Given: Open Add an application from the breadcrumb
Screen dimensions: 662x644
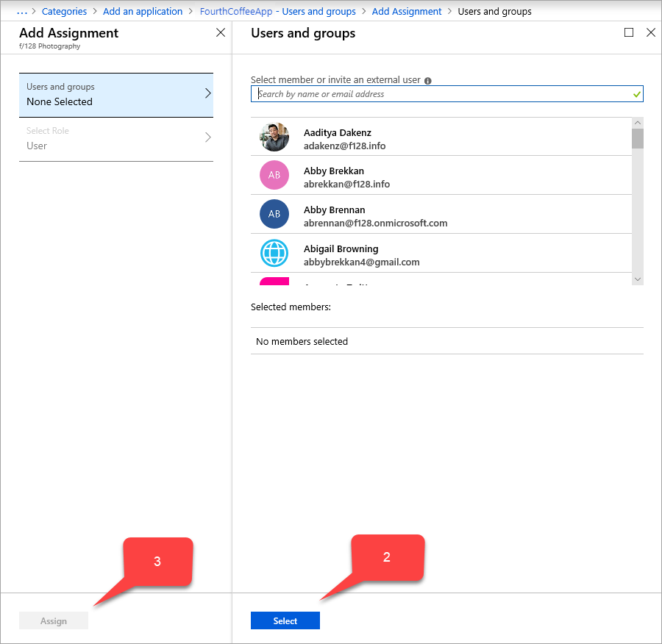Looking at the screenshot, I should [x=143, y=11].
